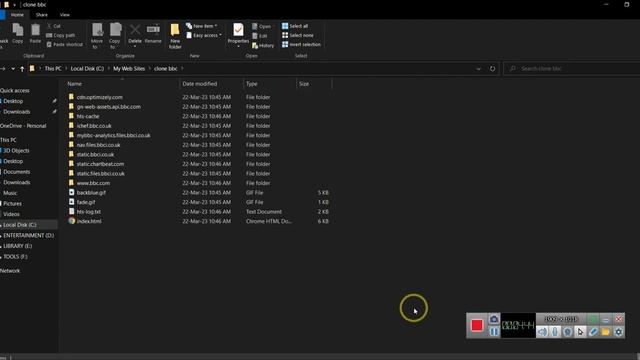This screenshot has width=640, height=360.
Task: Select the hts-cache folder
Action: tap(88, 116)
